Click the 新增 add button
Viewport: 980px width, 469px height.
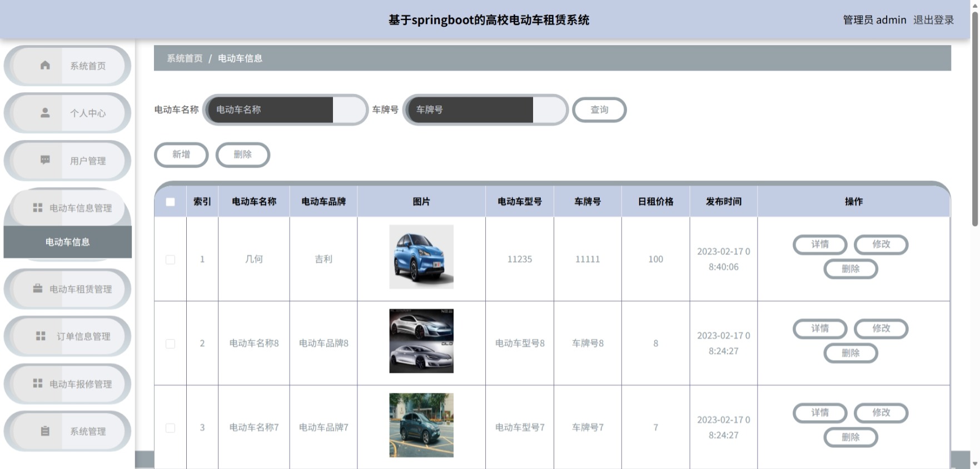pyautogui.click(x=181, y=154)
